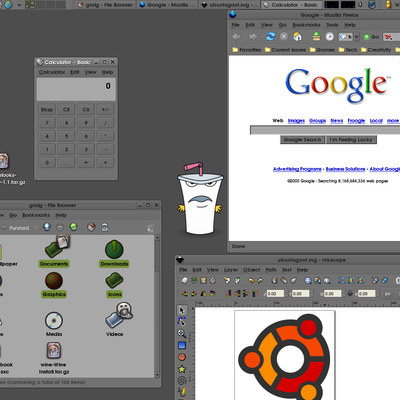Open the Path menu in Inkscape
The width and height of the screenshot is (400, 400).
click(271, 270)
